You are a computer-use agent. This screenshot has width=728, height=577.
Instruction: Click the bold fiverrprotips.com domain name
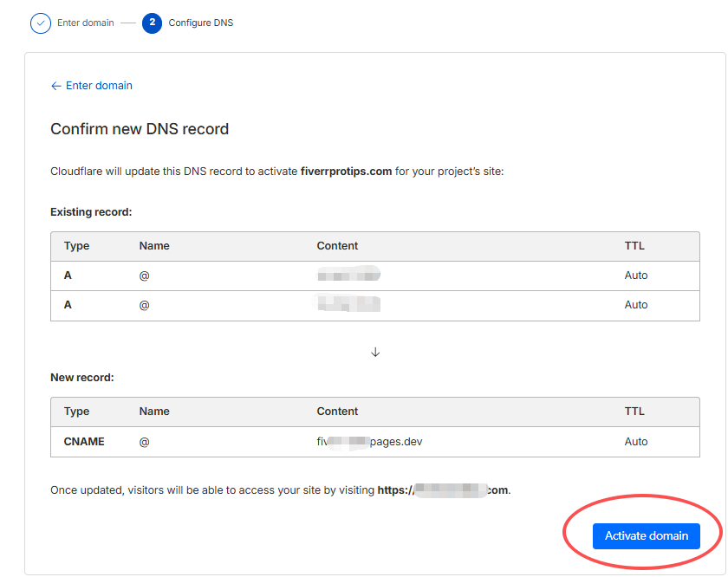click(x=346, y=172)
